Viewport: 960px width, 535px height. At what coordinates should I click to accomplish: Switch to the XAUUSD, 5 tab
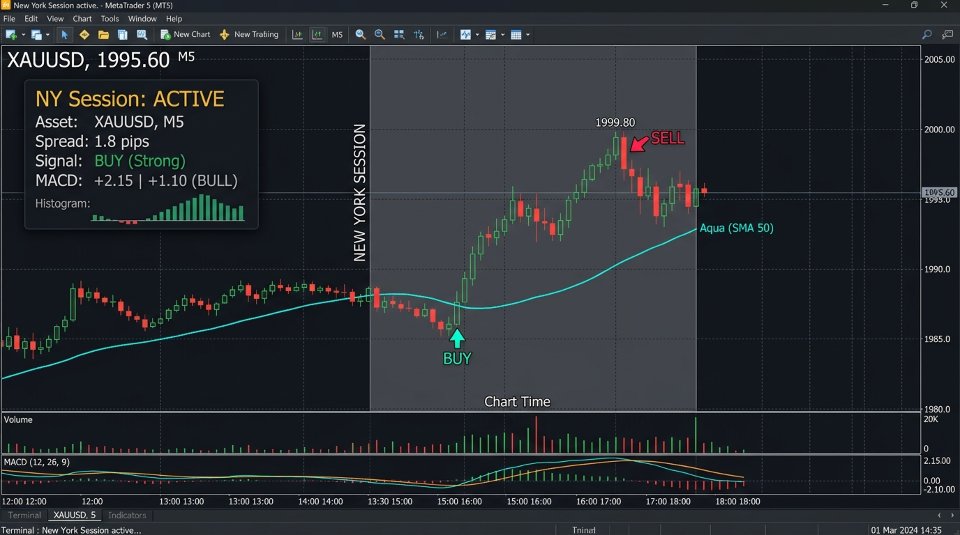(75, 515)
